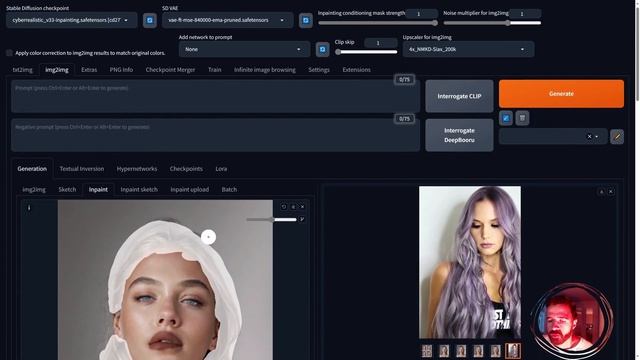Select the Inpaint tab
The image size is (640, 360).
coord(98,189)
